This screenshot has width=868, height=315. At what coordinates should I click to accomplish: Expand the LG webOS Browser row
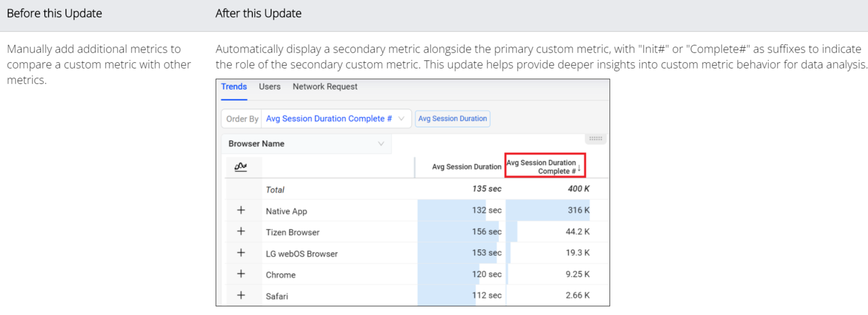(x=241, y=253)
